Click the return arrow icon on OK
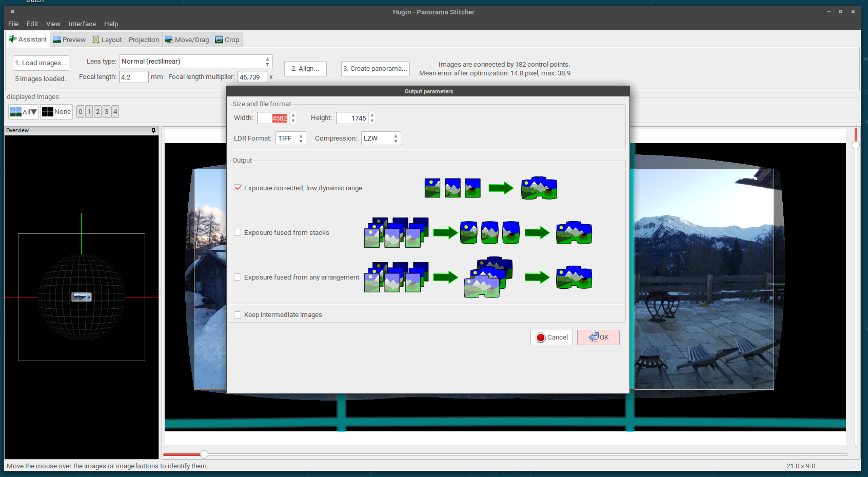This screenshot has width=868, height=477. (x=594, y=337)
